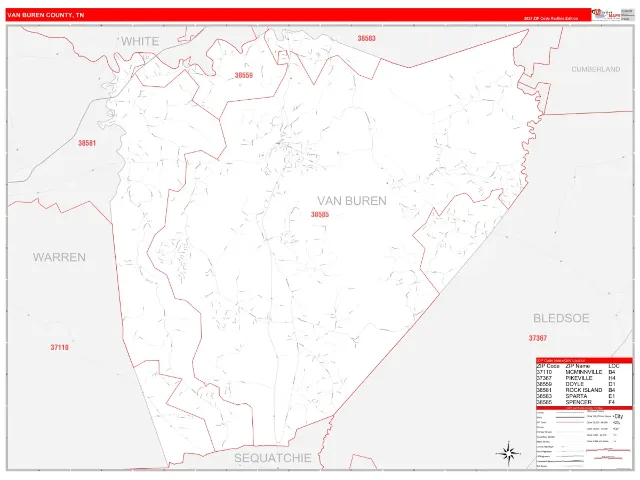Click the largest 'City' sample in the legend

[x=618, y=417]
